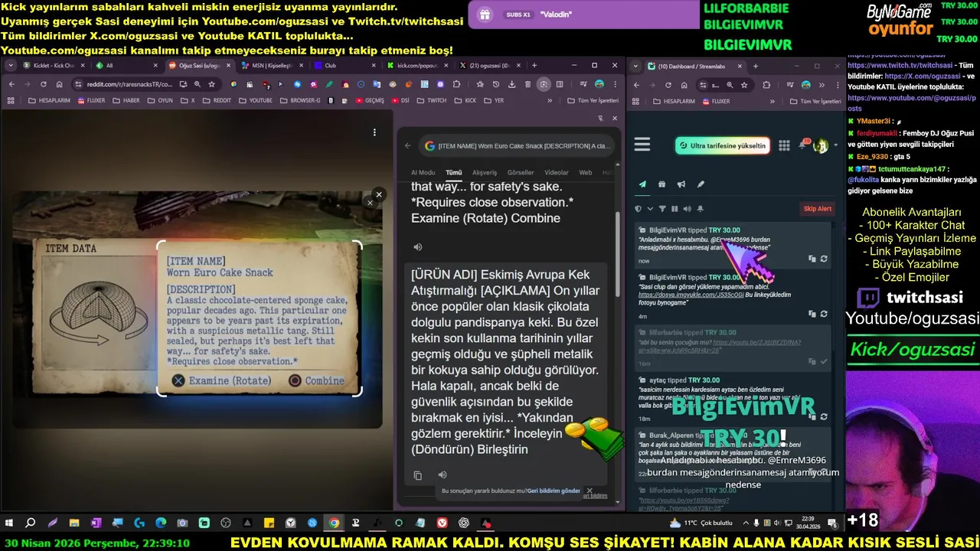
Task: Open Chrome from the taskbar
Action: pos(334,523)
